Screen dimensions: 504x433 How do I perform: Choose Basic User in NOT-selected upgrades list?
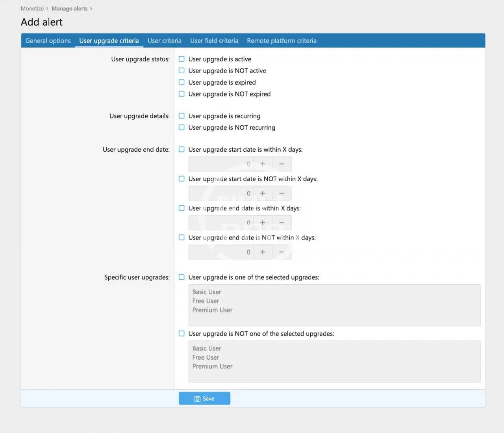207,348
